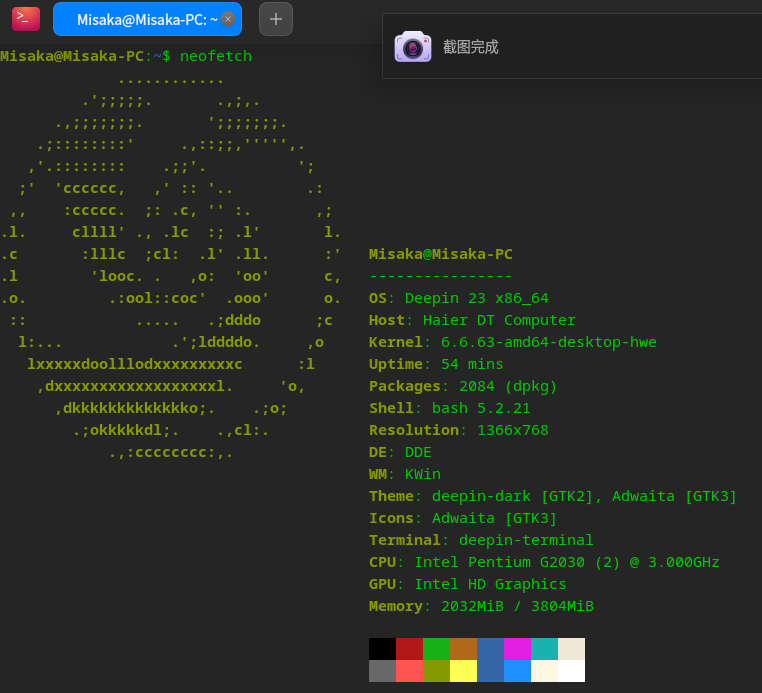The width and height of the screenshot is (762, 693).
Task: Click the screenshot camera icon in notification
Action: (413, 47)
